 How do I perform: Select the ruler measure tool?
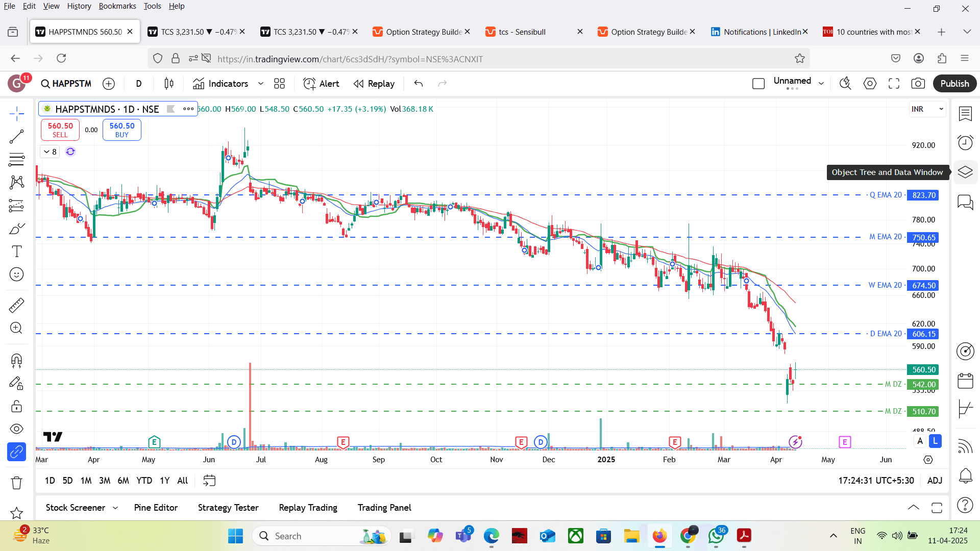click(x=16, y=305)
